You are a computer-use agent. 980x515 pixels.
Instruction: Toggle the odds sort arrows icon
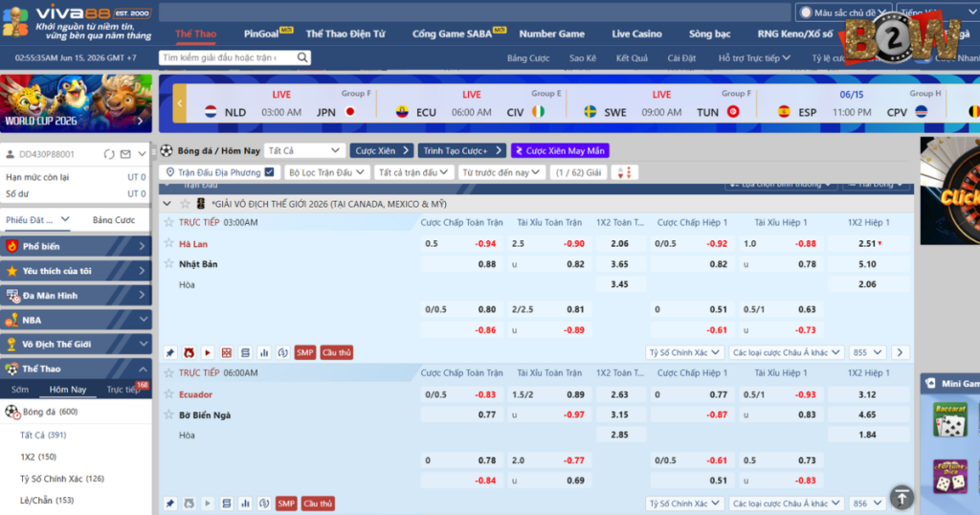[x=624, y=172]
